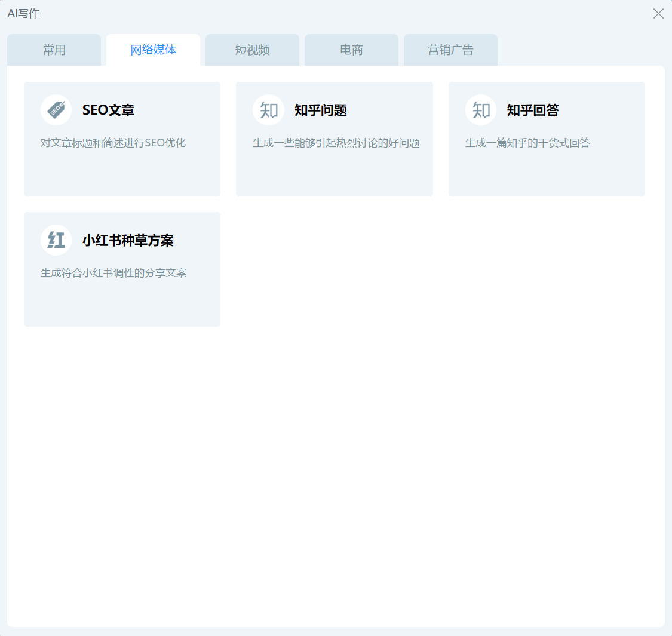Open the 小红书种草方案 template title
This screenshot has width=672, height=636.
pos(128,241)
